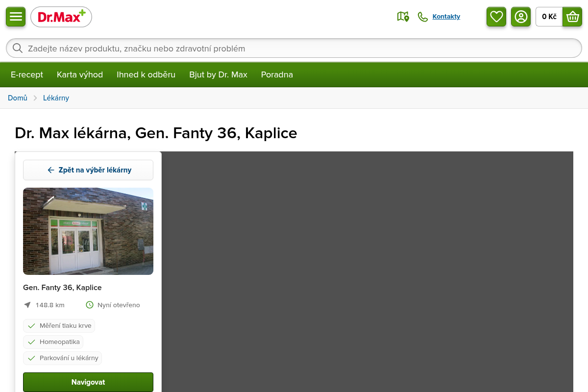Open the pharmacy storefront photo
Viewport: 588px width, 392px height.
click(88, 231)
